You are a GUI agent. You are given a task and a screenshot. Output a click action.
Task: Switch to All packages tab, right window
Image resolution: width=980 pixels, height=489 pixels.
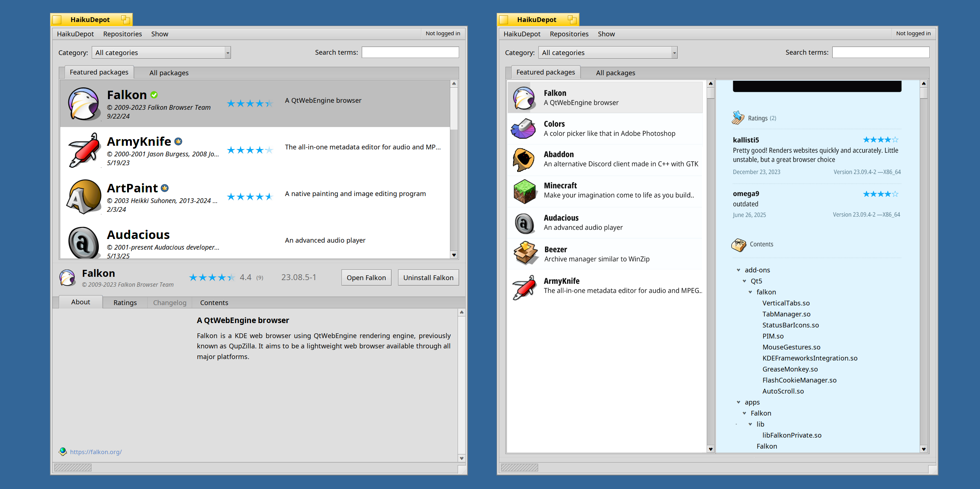point(616,73)
